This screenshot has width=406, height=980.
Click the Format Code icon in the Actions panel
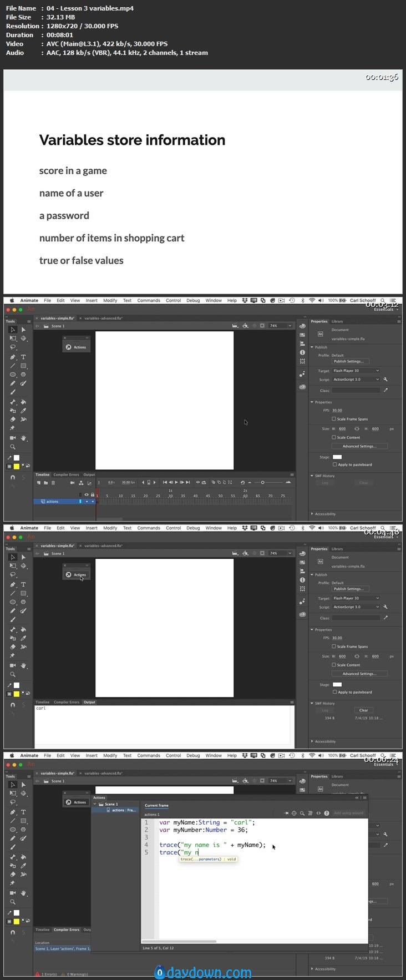(x=310, y=813)
